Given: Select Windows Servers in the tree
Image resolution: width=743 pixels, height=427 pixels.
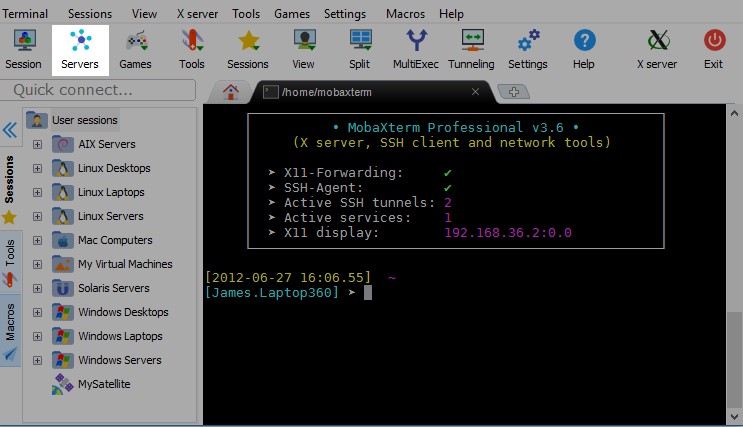Looking at the screenshot, I should point(120,360).
